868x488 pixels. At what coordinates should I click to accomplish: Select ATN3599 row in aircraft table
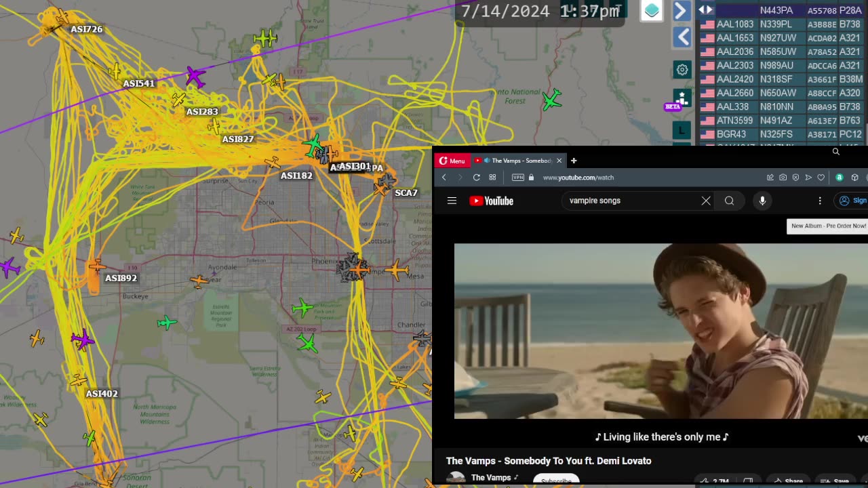(x=782, y=121)
